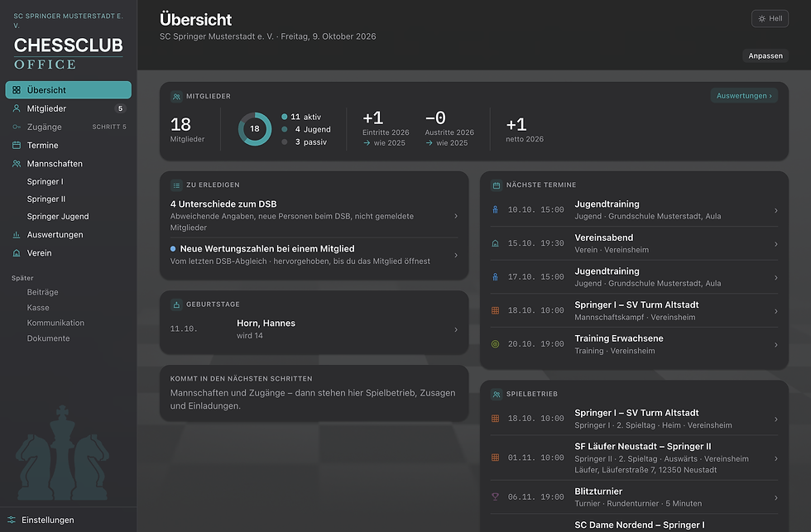Open the Auswertungen link in the Mitglieder card

pyautogui.click(x=744, y=96)
